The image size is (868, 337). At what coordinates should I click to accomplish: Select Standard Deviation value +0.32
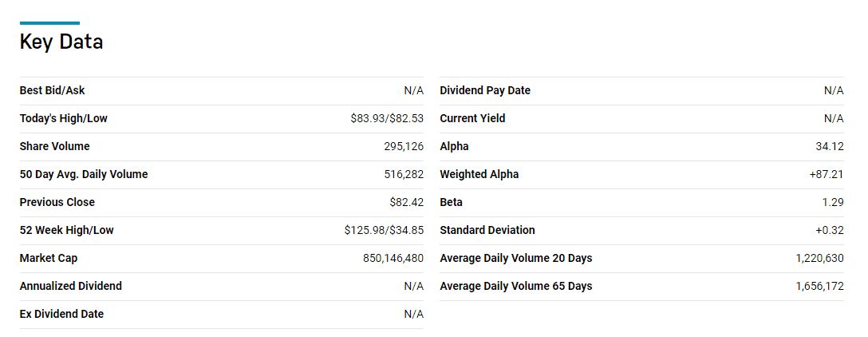(x=829, y=230)
